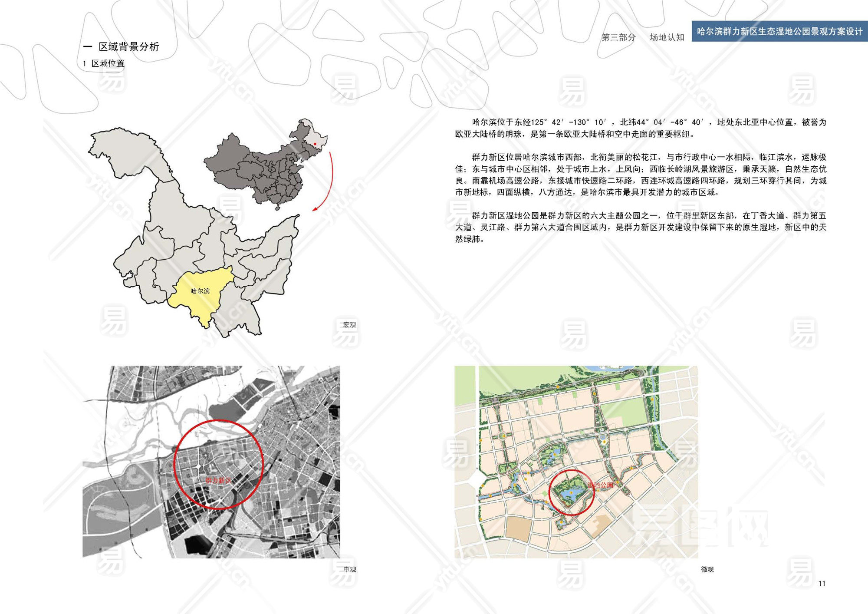Screen dimensions: 868x614
Task: Click the '1 区域位置' subheading
Action: coord(104,63)
